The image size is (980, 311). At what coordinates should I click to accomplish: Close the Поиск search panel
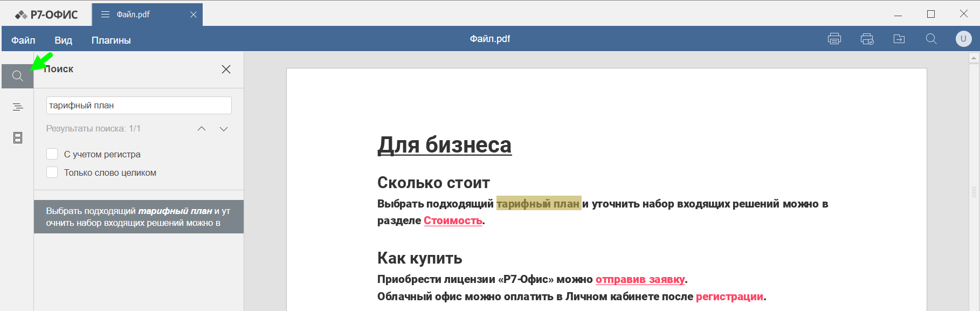pos(226,69)
